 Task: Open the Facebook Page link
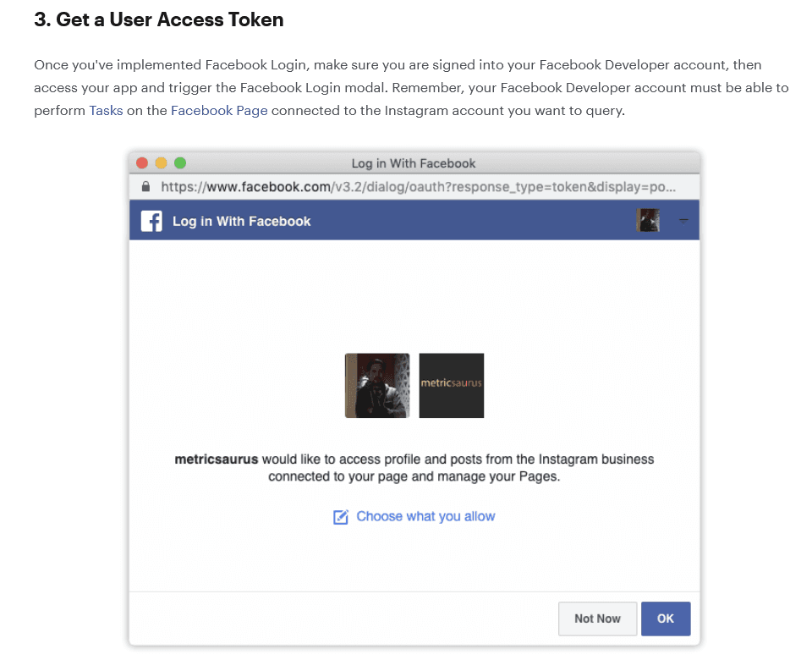(219, 110)
